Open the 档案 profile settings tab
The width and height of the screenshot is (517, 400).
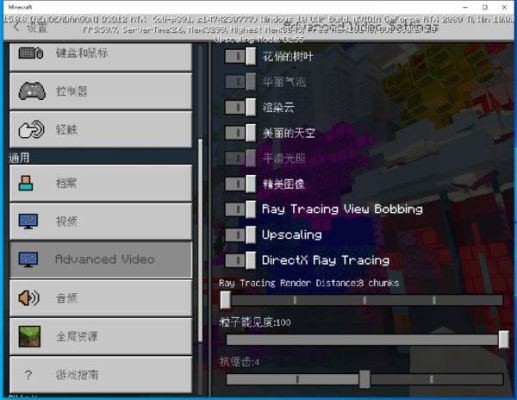tap(101, 183)
